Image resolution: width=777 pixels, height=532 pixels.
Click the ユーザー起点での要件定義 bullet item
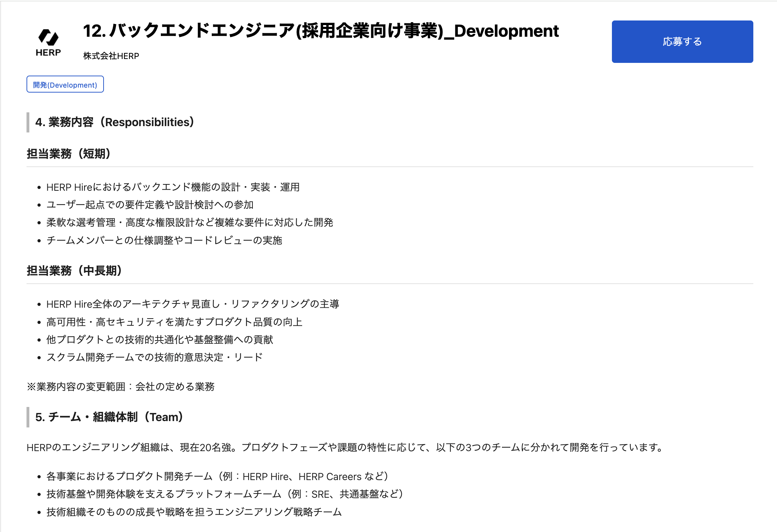tap(150, 205)
